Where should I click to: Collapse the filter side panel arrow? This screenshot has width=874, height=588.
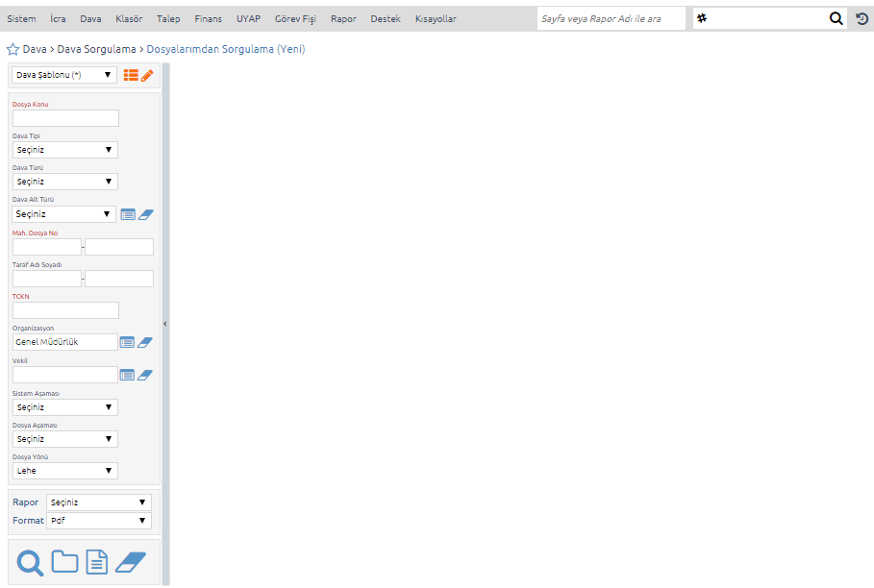165,324
